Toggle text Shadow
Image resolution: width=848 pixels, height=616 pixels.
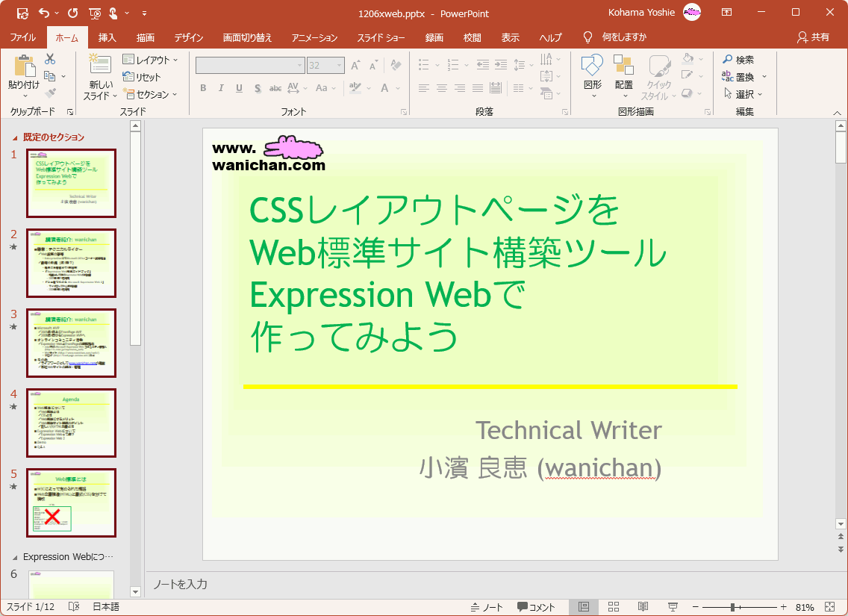point(258,88)
